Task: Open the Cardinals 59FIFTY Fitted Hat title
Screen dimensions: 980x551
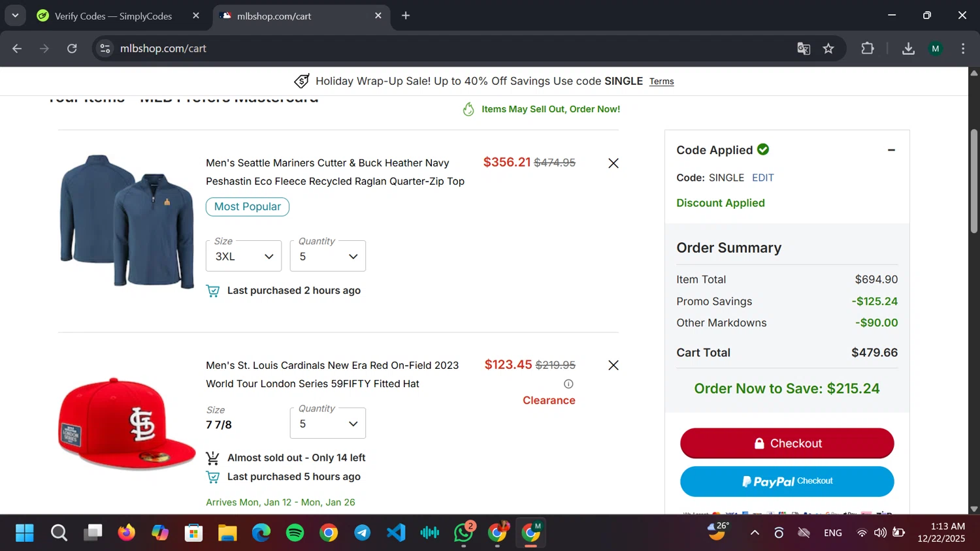Action: coord(333,375)
